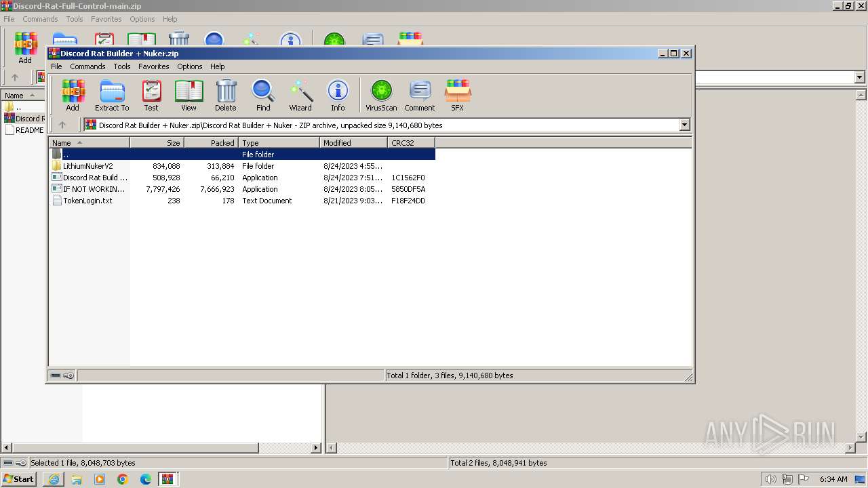Click Start button on taskbar
Viewport: 868px width, 488px height.
click(18, 479)
